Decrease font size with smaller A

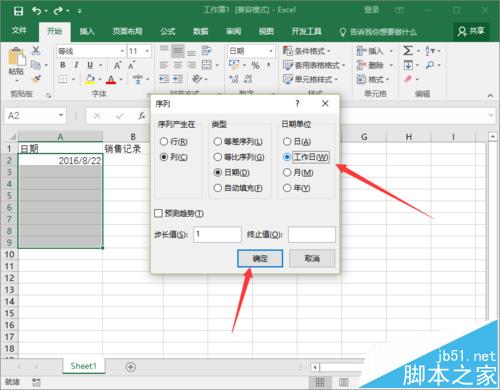[132, 65]
